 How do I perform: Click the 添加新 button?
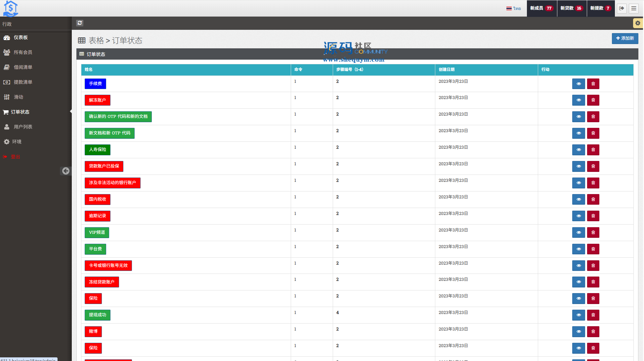pos(624,38)
